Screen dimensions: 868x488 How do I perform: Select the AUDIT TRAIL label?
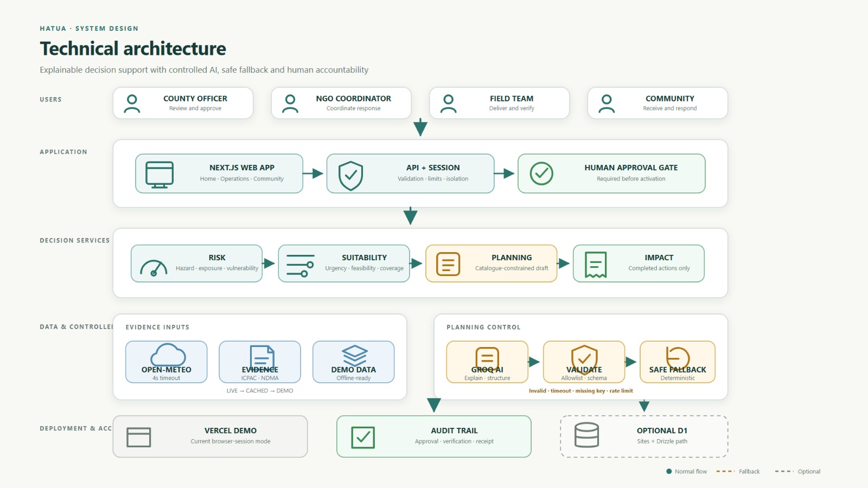pyautogui.click(x=455, y=431)
